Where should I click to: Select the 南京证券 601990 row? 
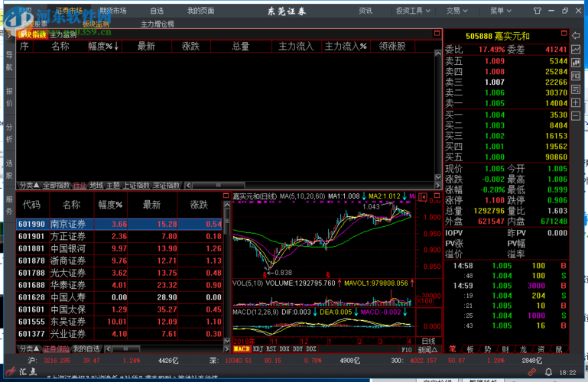pos(119,224)
